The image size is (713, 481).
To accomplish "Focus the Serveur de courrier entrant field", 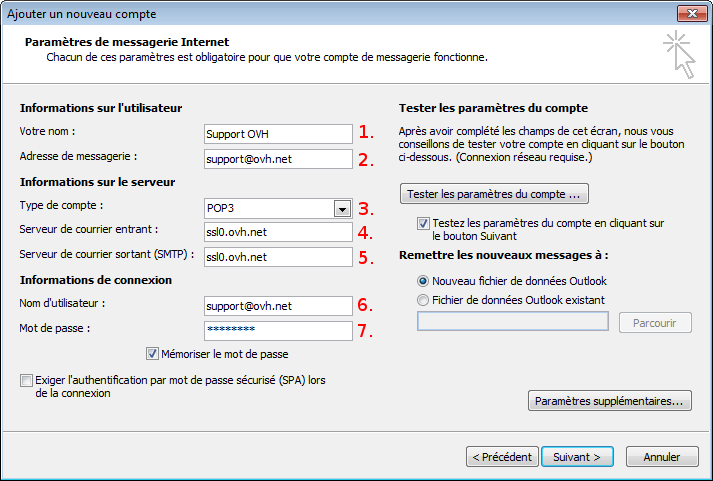I will (x=277, y=232).
